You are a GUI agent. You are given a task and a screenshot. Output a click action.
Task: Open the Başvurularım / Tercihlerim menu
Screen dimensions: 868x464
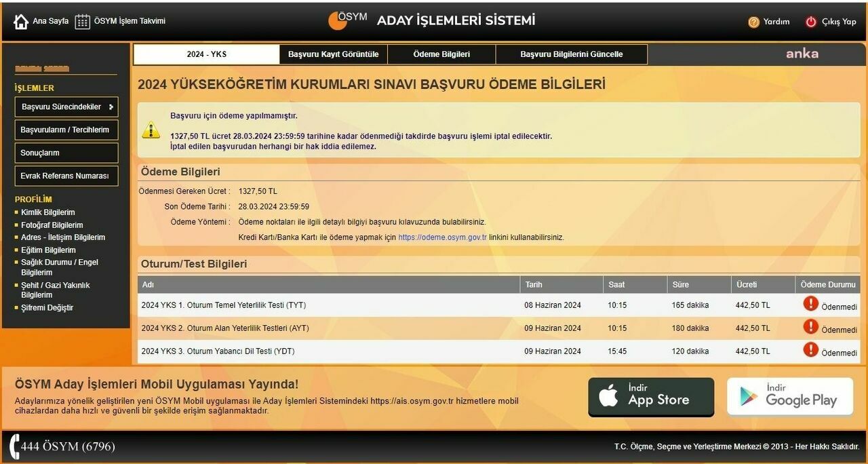pos(66,130)
